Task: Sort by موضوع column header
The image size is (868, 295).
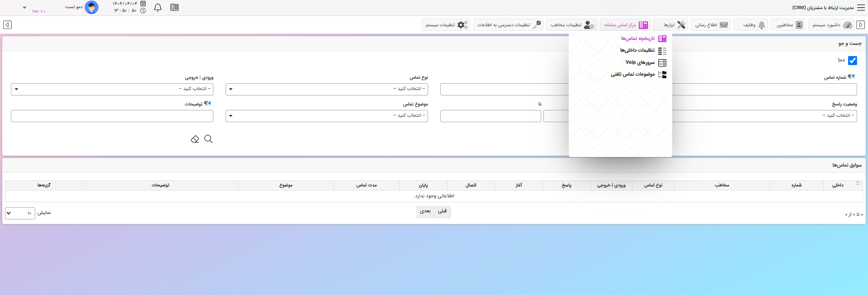Action: (286, 185)
